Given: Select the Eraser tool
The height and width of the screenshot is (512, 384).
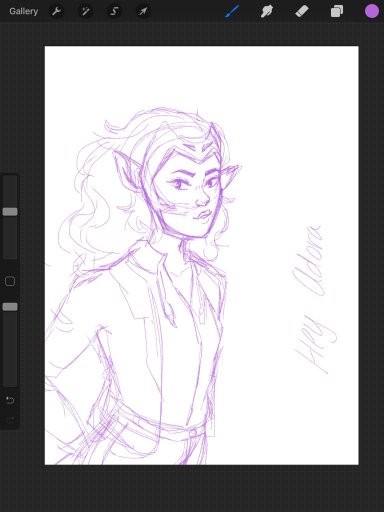Looking at the screenshot, I should point(302,11).
